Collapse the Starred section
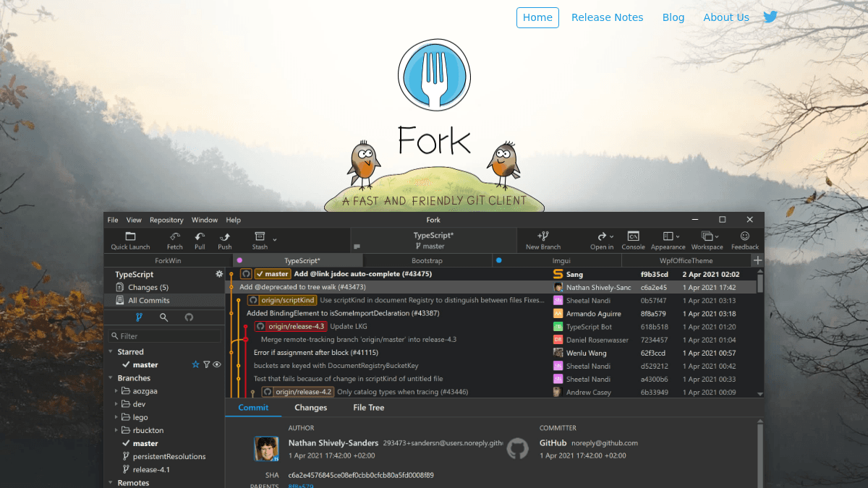This screenshot has height=488, width=868. click(111, 352)
